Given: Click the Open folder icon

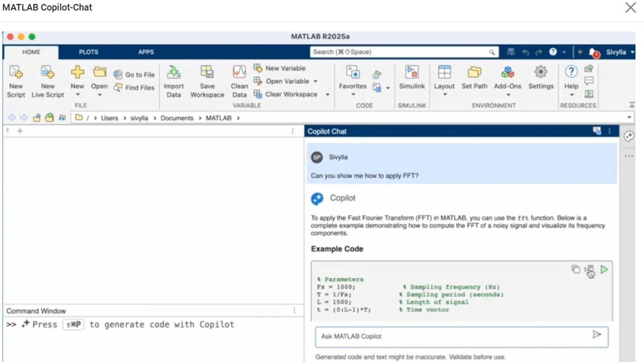Looking at the screenshot, I should click(99, 72).
